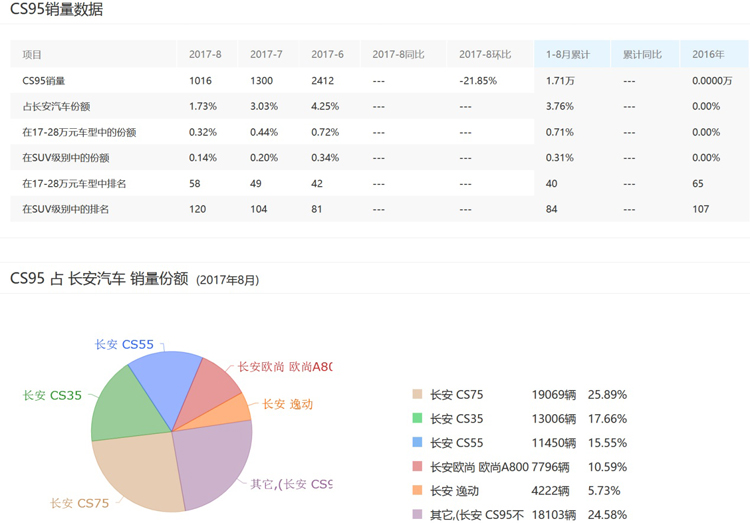Click the orange 长安 逸动 legend swatch

click(x=417, y=491)
